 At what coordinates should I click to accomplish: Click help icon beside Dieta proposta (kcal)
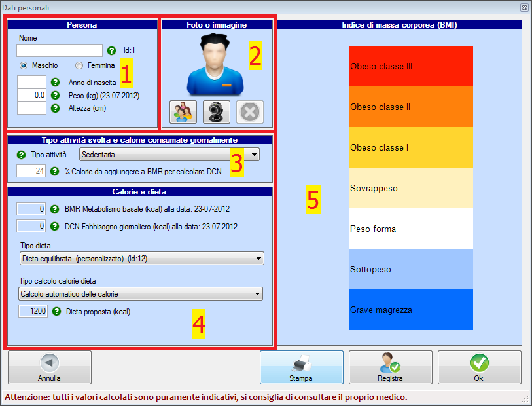[56, 312]
